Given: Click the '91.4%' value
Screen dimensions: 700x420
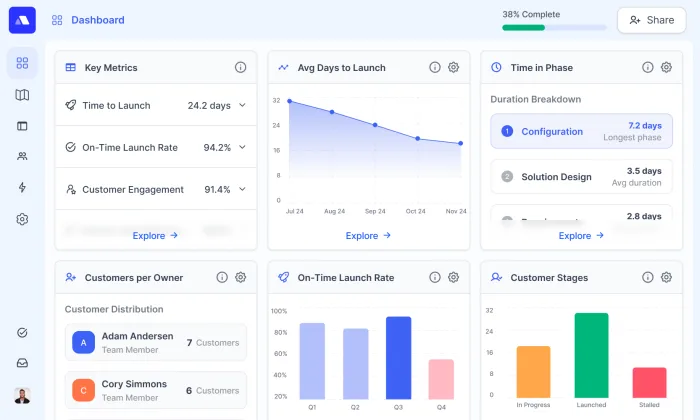Looking at the screenshot, I should point(217,190).
